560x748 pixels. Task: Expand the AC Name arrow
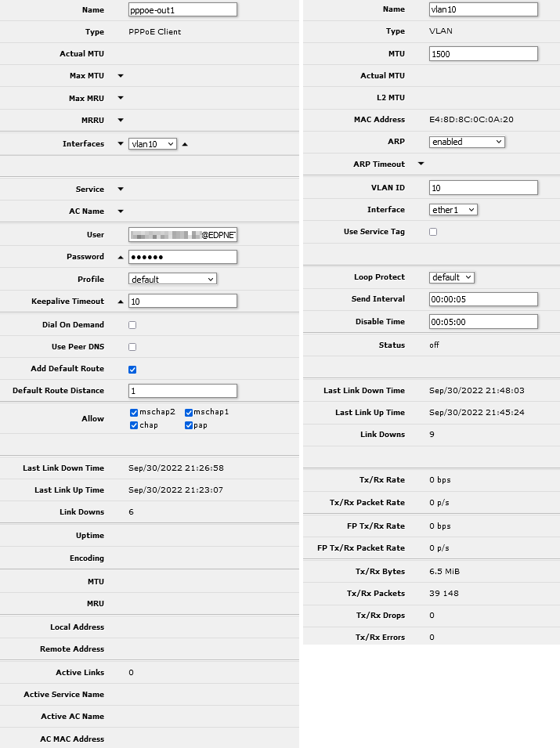click(121, 211)
